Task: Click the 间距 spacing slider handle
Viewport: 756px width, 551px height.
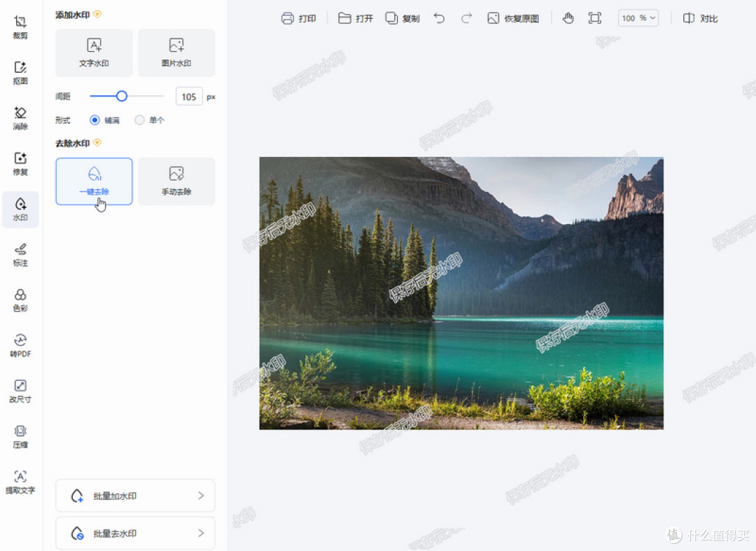Action: click(122, 97)
